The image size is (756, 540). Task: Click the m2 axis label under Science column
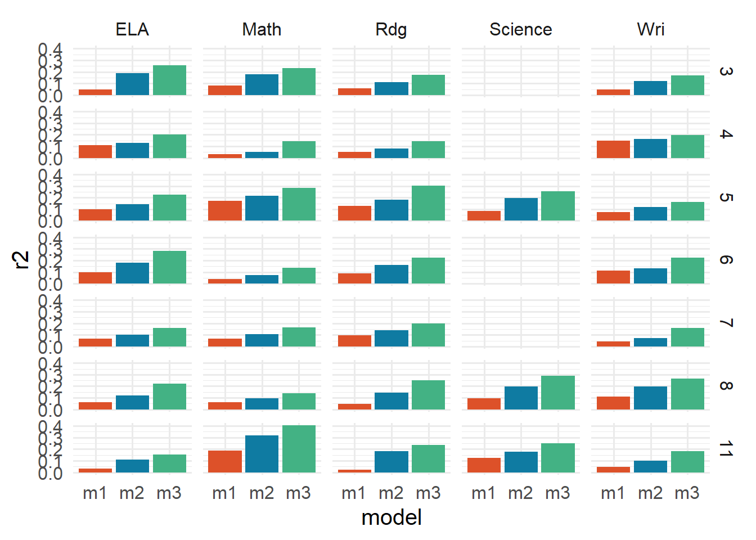pos(520,493)
